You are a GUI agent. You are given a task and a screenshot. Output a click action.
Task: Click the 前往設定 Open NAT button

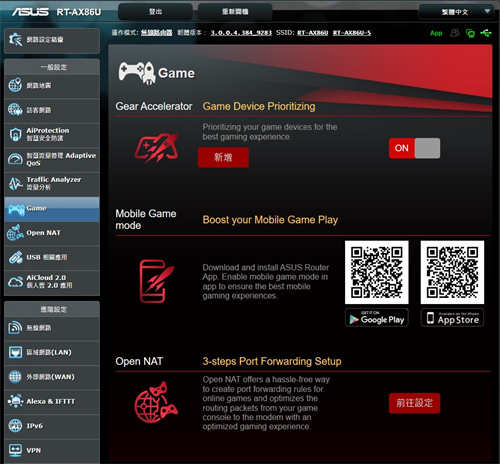coord(414,403)
